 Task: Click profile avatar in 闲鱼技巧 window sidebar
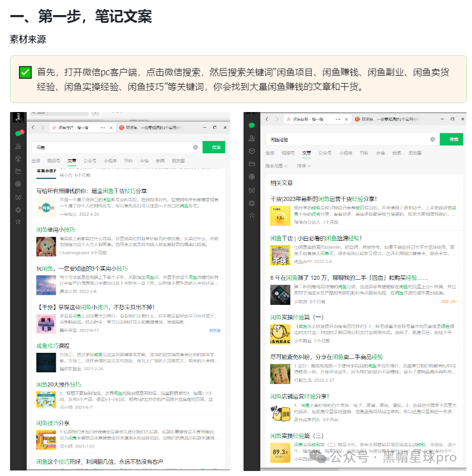click(x=18, y=117)
